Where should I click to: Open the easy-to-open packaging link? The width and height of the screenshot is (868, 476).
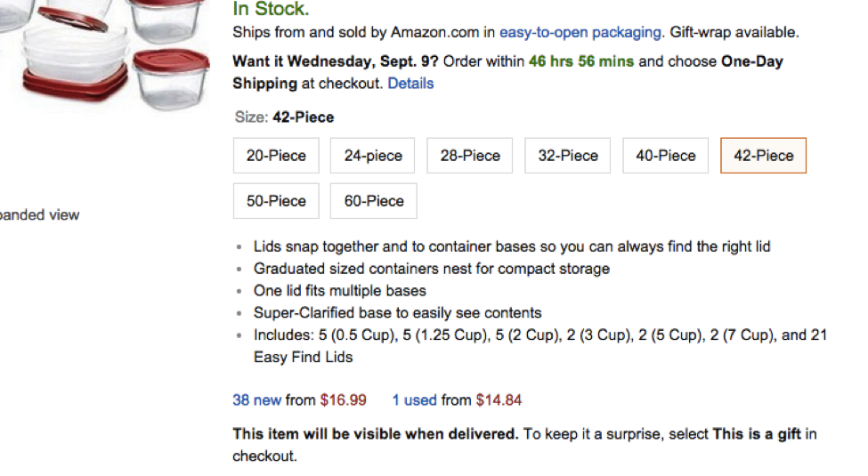coord(580,33)
